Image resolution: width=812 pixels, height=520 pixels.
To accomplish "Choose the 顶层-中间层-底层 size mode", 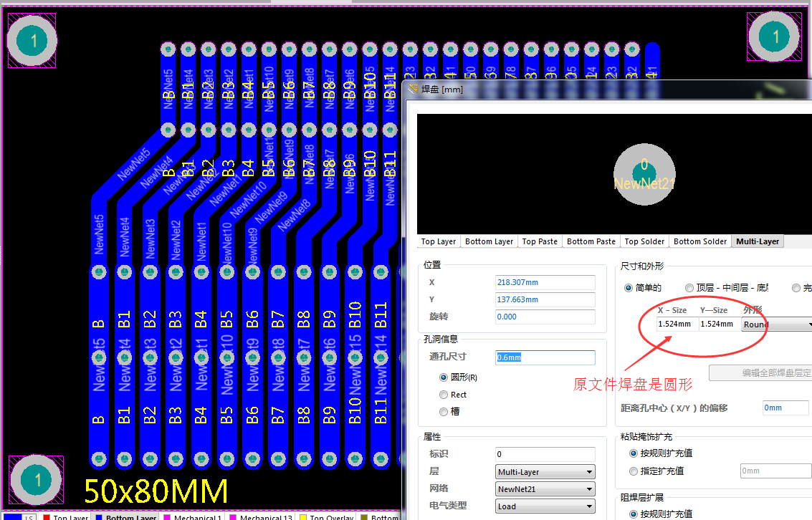I will 689,288.
